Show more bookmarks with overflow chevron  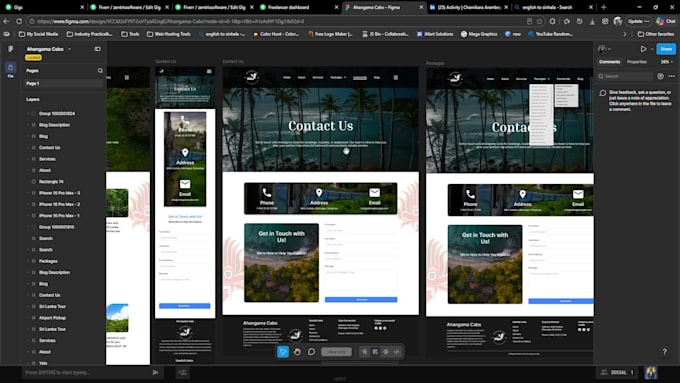624,34
